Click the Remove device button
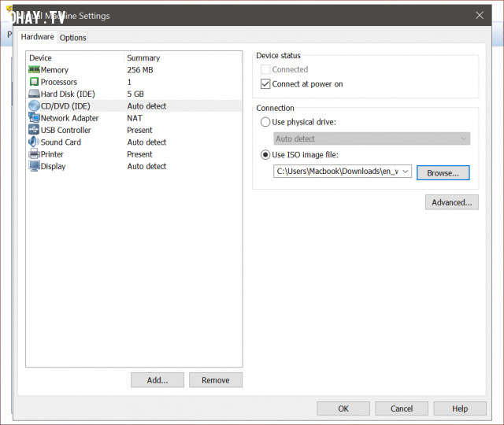The height and width of the screenshot is (425, 504). [x=216, y=380]
